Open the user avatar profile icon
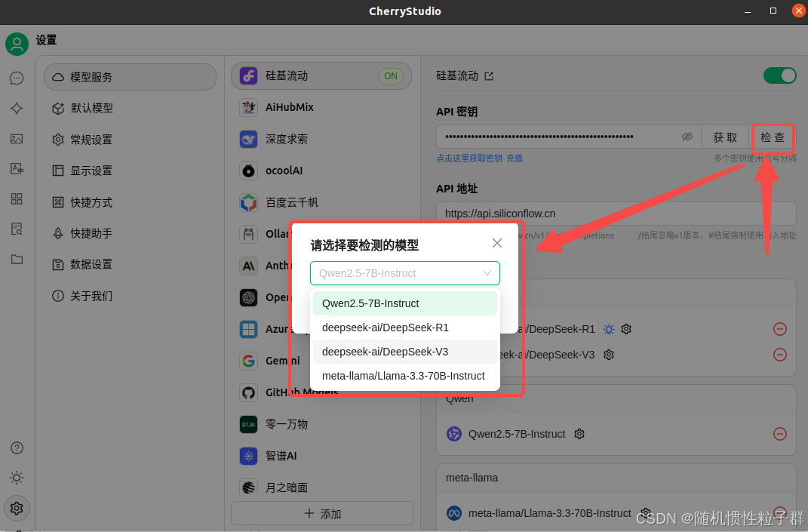The image size is (808, 532). (x=17, y=44)
